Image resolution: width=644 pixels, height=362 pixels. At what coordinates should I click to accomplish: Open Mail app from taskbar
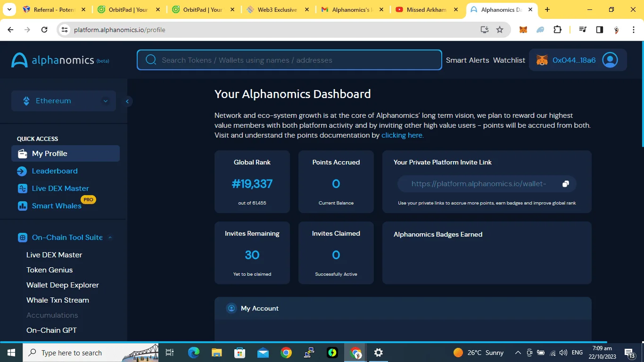pos(263,353)
